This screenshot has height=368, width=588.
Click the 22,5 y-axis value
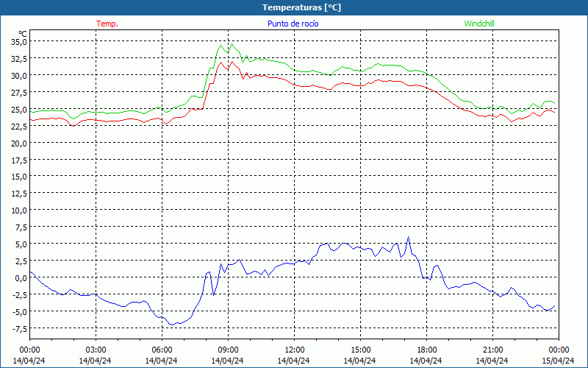click(x=19, y=126)
